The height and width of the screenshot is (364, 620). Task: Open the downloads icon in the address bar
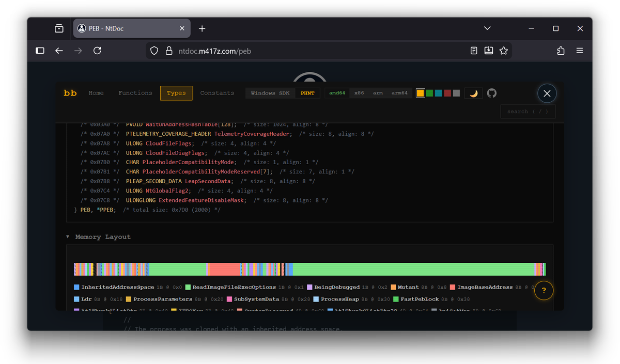489,51
